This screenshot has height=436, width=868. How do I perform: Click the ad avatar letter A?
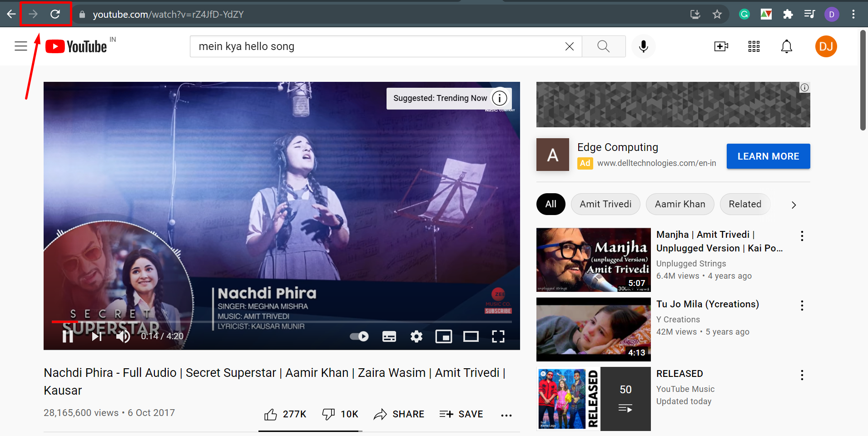click(x=553, y=155)
